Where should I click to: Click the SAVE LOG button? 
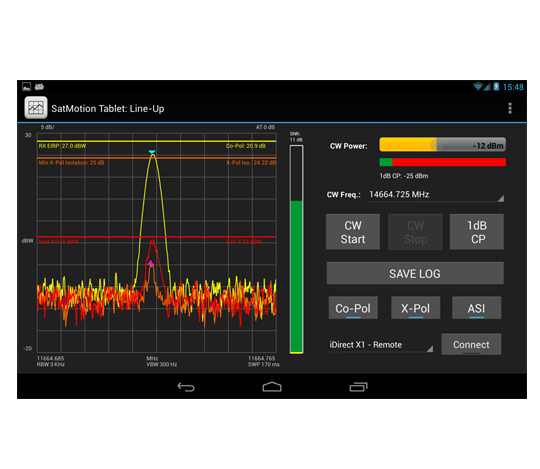(415, 273)
